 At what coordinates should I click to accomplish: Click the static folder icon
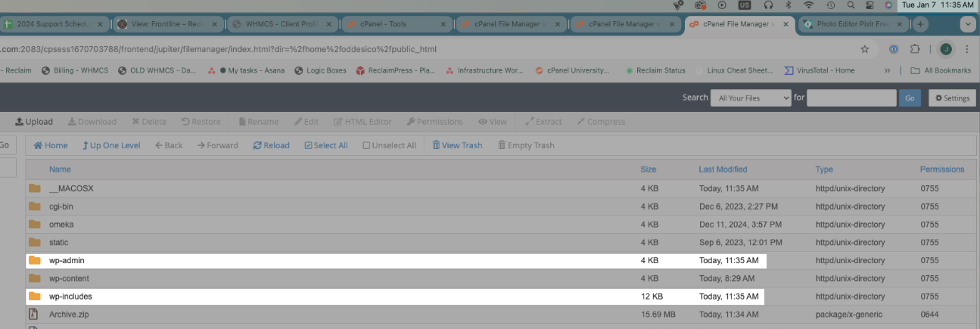(34, 242)
